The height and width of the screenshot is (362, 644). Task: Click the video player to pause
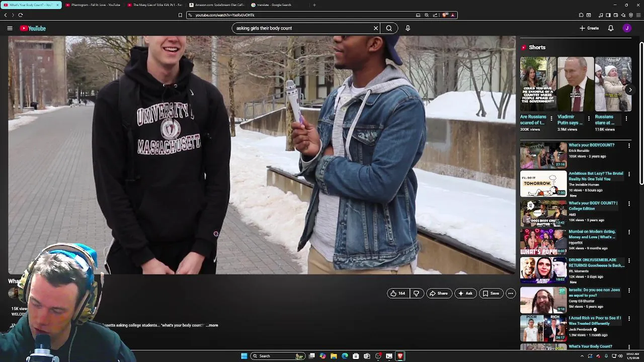(x=262, y=155)
